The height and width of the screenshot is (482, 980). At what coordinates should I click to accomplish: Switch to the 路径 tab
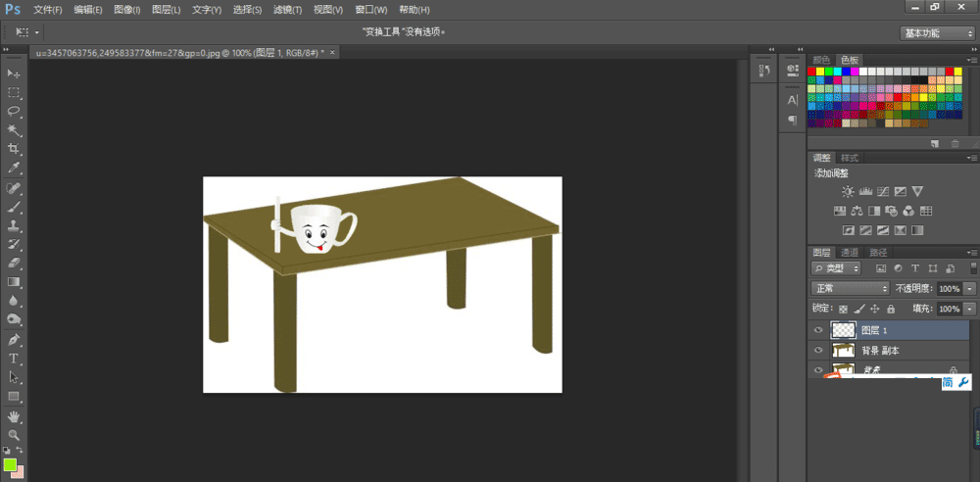click(878, 253)
